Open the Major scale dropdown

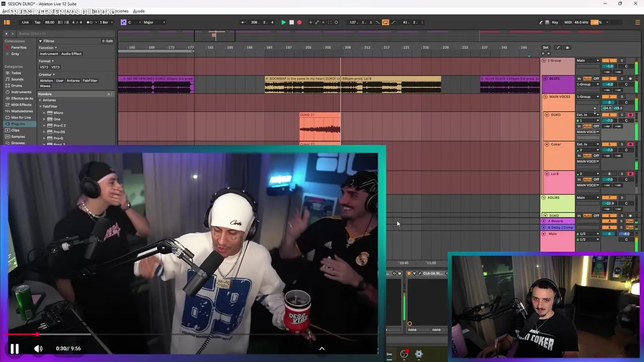154,22
